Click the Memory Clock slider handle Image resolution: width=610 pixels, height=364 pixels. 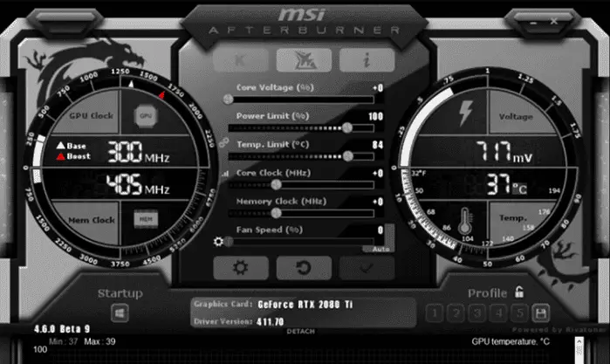(x=277, y=213)
